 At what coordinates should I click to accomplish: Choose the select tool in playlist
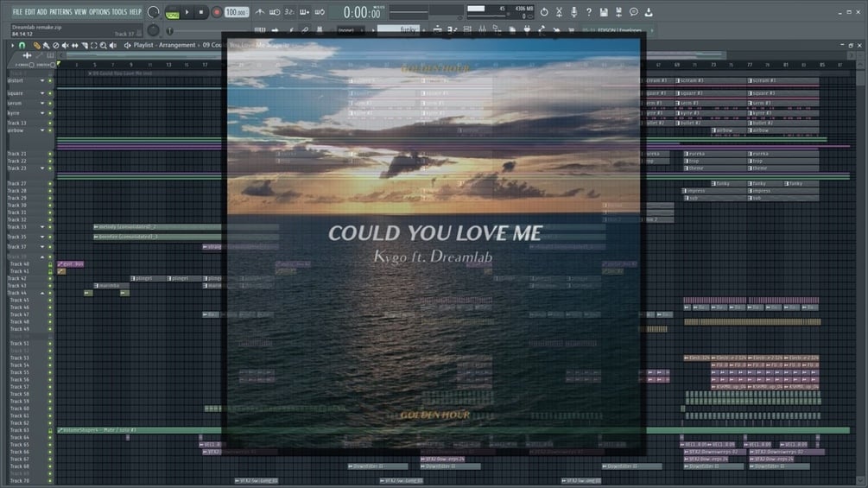93,46
